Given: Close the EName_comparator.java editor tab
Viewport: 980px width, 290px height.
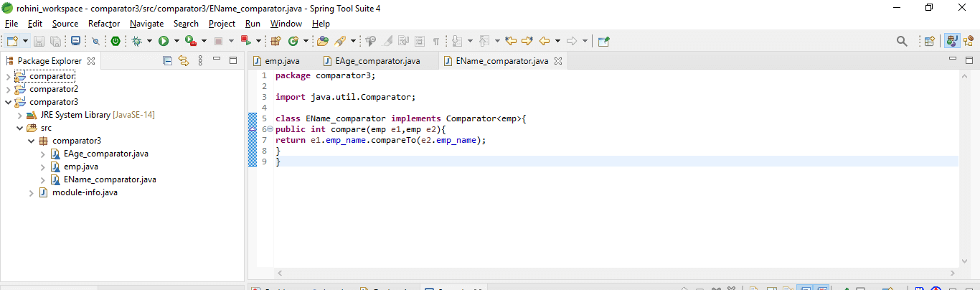Looking at the screenshot, I should 558,61.
